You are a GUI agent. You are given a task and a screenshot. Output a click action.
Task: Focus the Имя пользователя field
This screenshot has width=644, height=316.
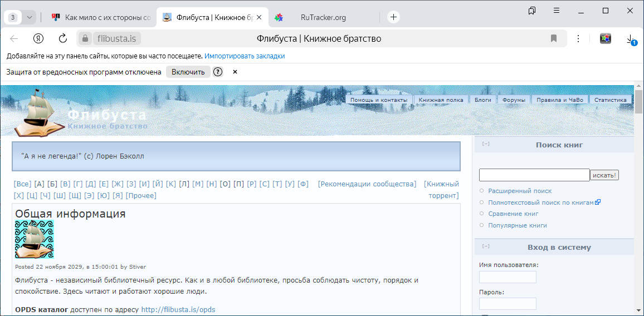point(508,277)
